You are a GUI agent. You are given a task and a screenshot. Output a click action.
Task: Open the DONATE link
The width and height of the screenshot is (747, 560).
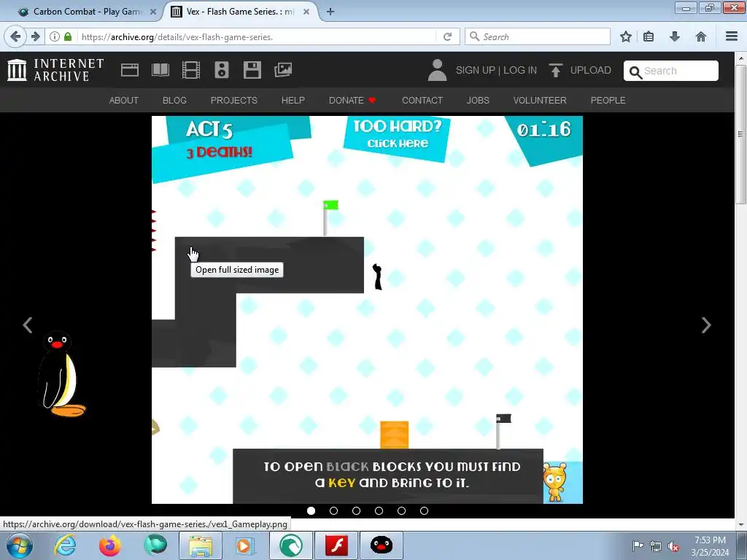click(352, 101)
